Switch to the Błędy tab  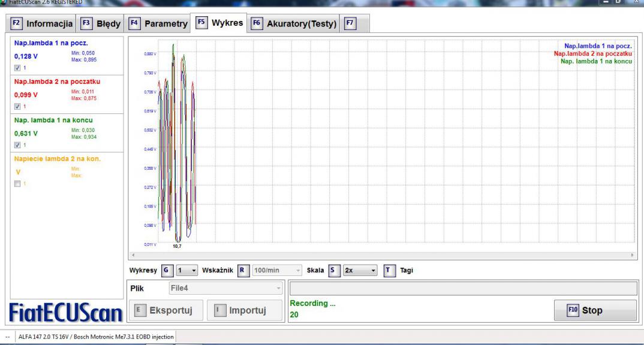[x=101, y=23]
